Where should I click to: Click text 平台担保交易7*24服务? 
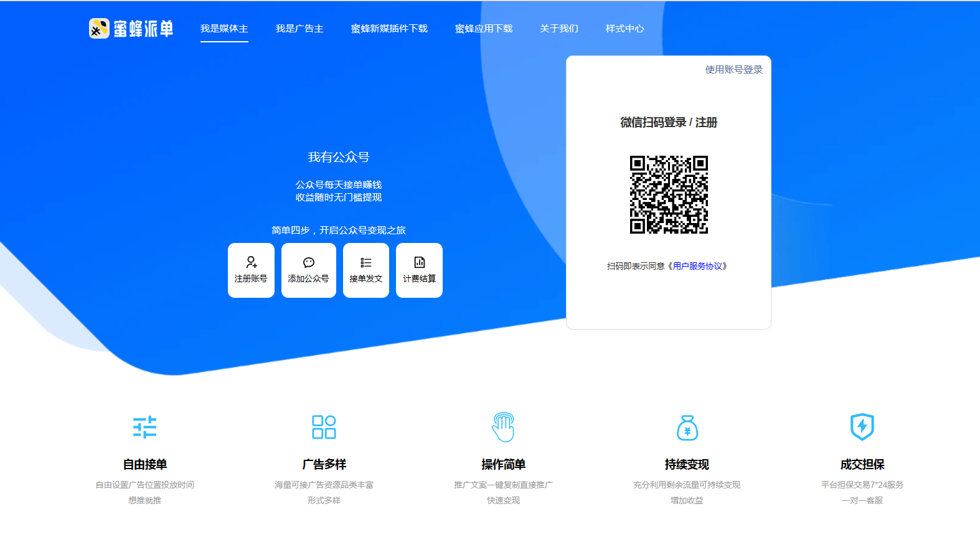[x=862, y=485]
